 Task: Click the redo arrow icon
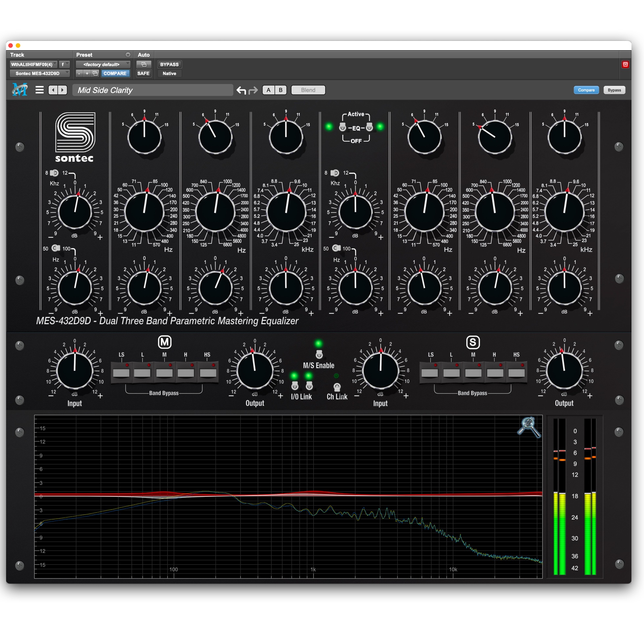click(253, 90)
